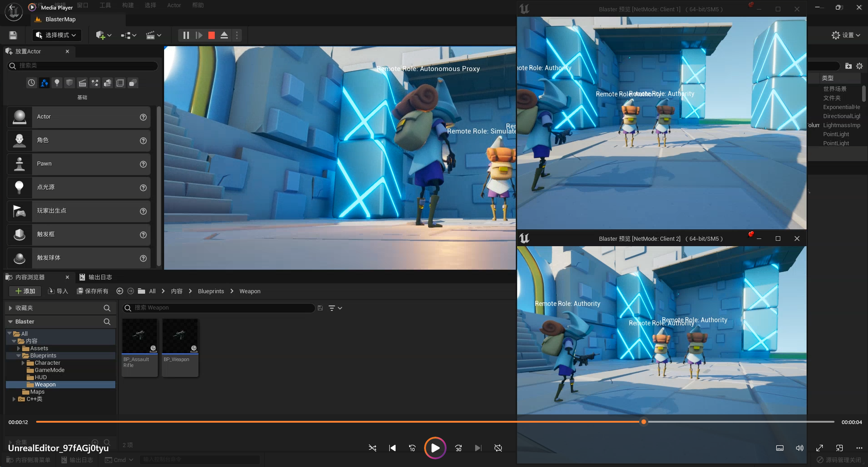This screenshot has width=868, height=467.
Task: Select the Lights bulb category
Action: [57, 83]
